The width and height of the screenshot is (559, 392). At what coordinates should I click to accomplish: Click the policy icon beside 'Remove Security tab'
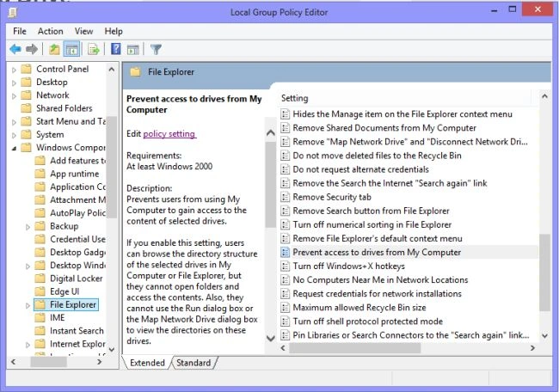[285, 197]
